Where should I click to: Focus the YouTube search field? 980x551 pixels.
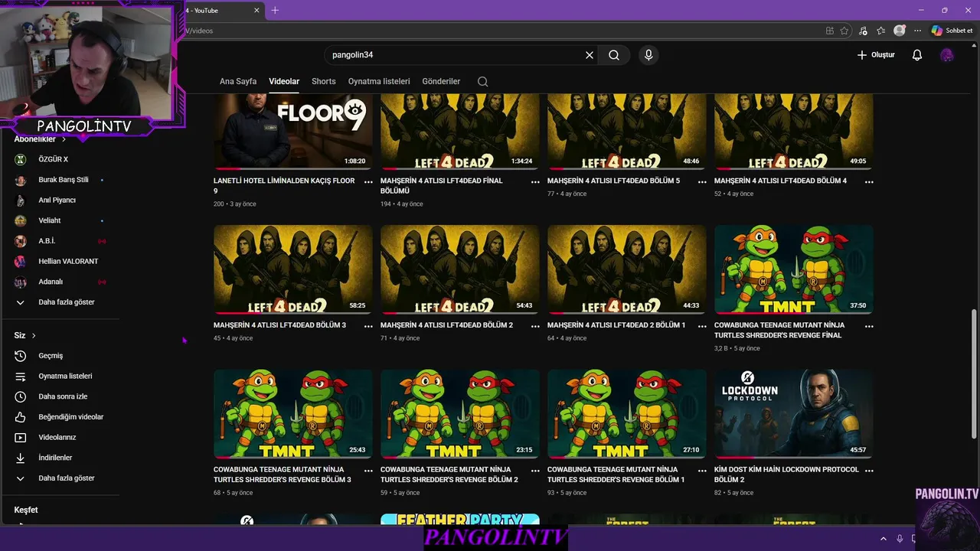point(455,55)
